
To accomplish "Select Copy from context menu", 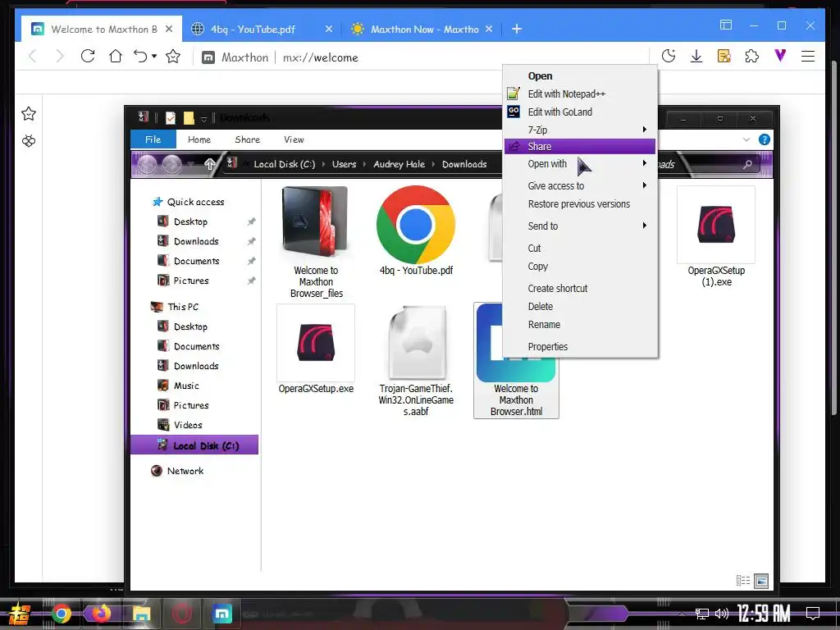I will (x=580, y=267).
